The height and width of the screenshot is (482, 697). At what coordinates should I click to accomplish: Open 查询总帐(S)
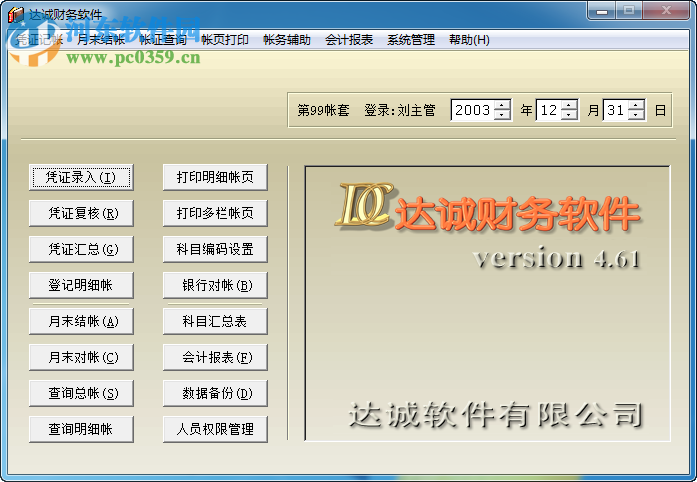pos(81,394)
